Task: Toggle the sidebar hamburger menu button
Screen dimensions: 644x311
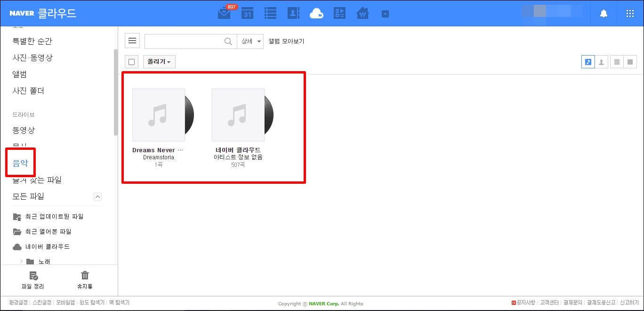Action: click(x=132, y=41)
